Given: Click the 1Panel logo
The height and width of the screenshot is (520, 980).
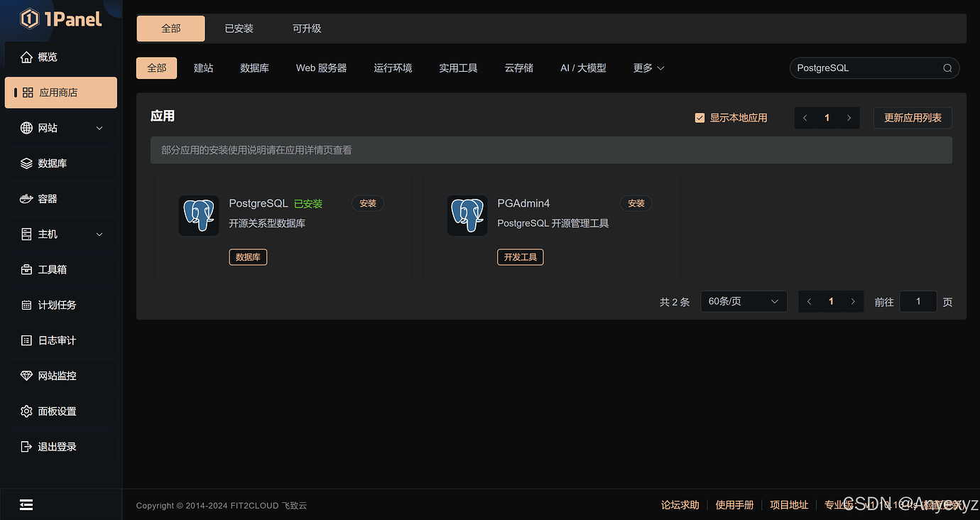Looking at the screenshot, I should point(61,19).
